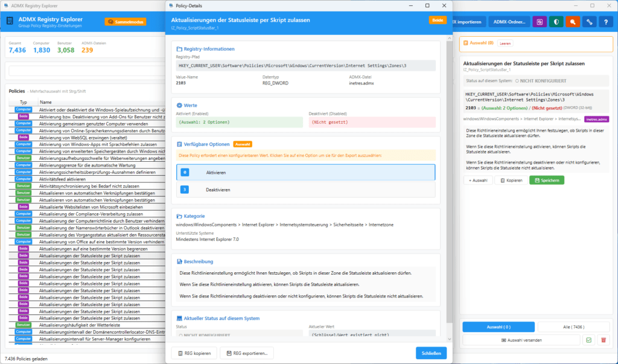Click the inetres.admx colored badge
The height and width of the screenshot is (364, 618).
coord(596,120)
